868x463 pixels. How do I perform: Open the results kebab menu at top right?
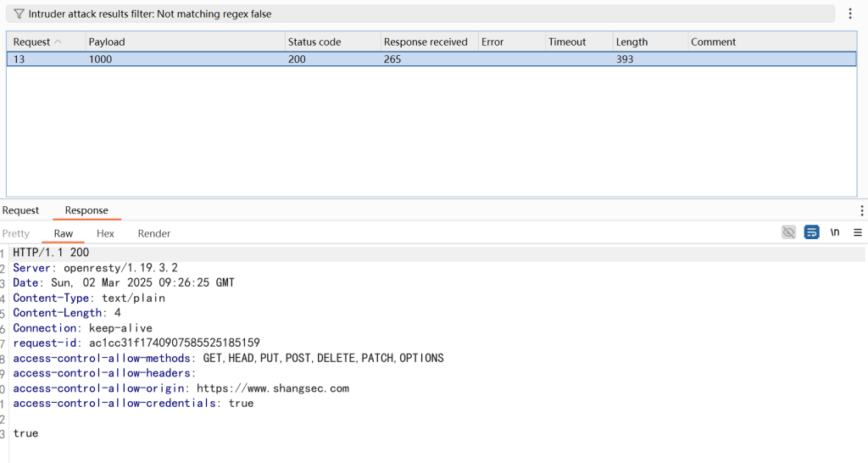pos(850,14)
